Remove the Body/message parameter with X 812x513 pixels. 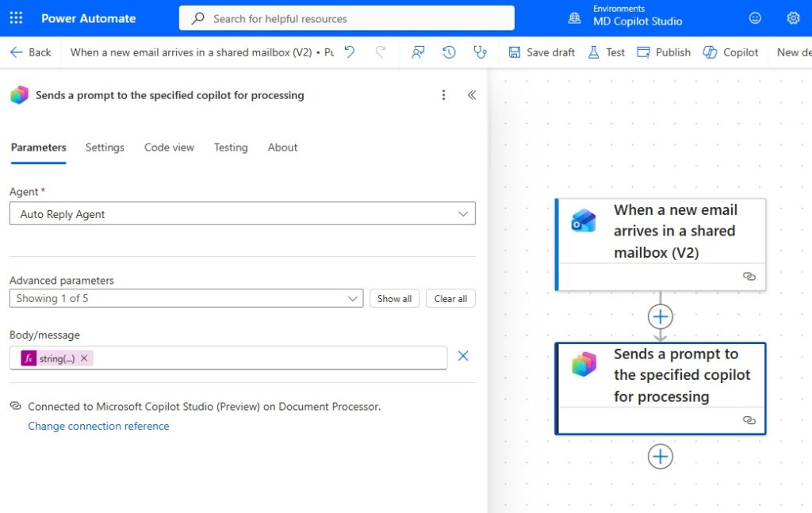pyautogui.click(x=463, y=357)
